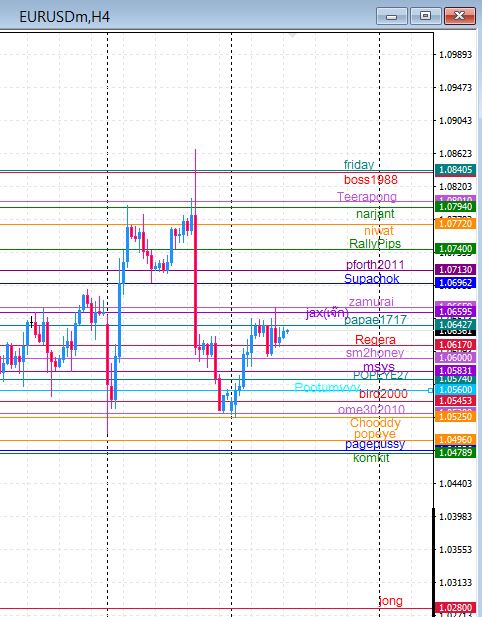Close the EURUSDm,H4 chart window
This screenshot has height=617, width=482.
(x=460, y=17)
